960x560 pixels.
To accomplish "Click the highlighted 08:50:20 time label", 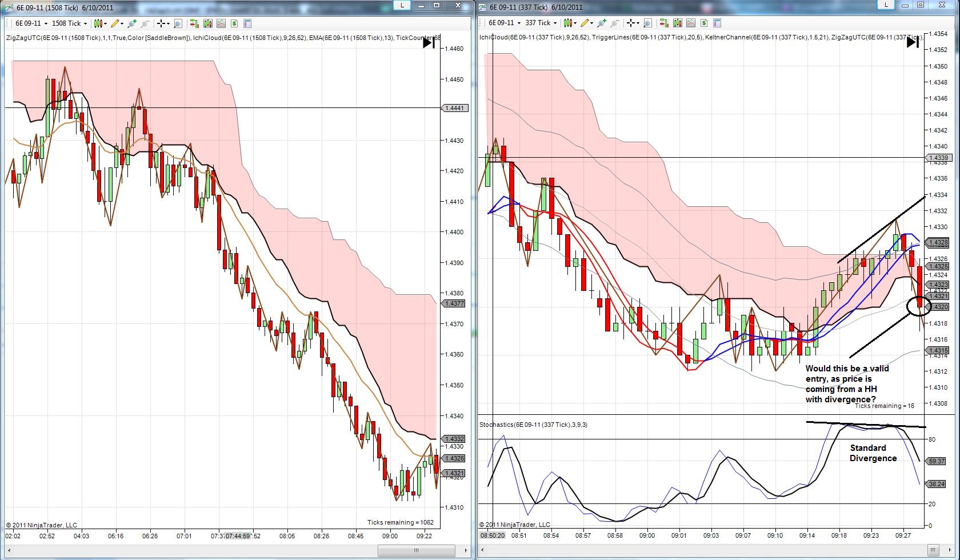I will coord(493,536).
